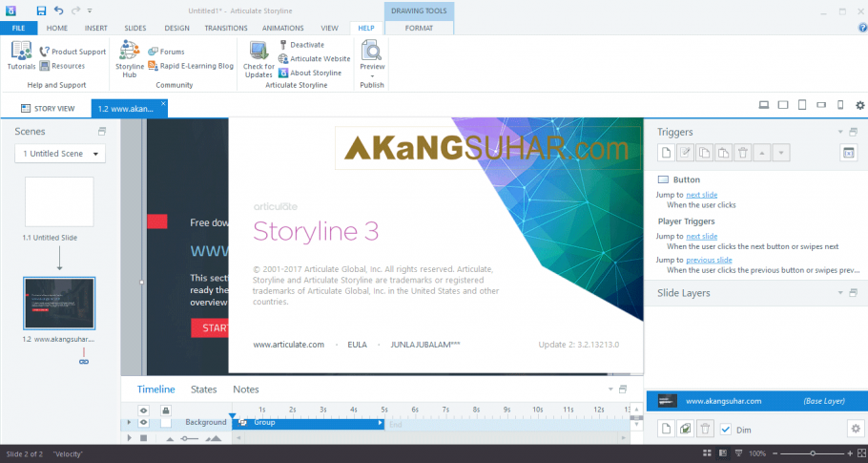
Task: Switch to desktop preview device icon
Action: (764, 105)
